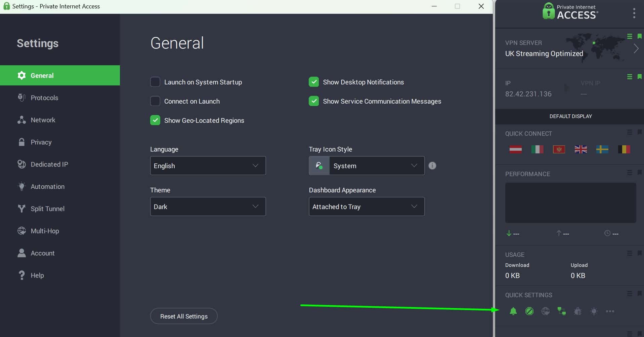644x337 pixels.
Task: Toggle LAN access icon in Quick Settings
Action: pos(562,311)
